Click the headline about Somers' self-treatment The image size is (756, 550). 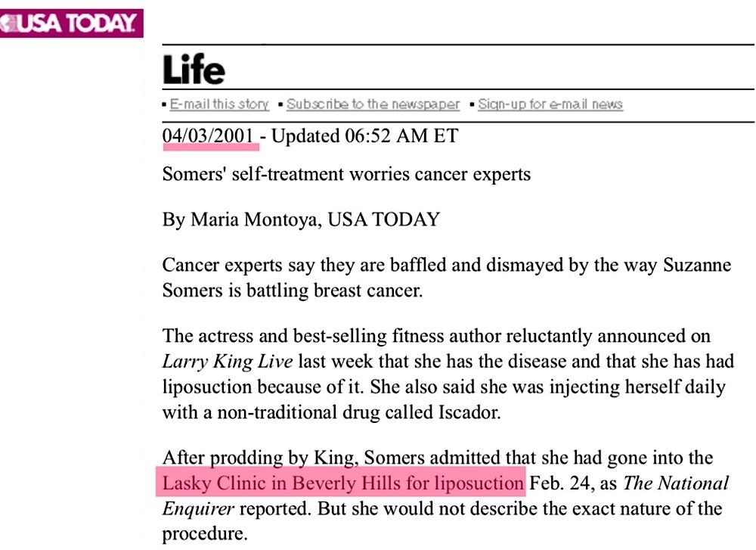(346, 174)
